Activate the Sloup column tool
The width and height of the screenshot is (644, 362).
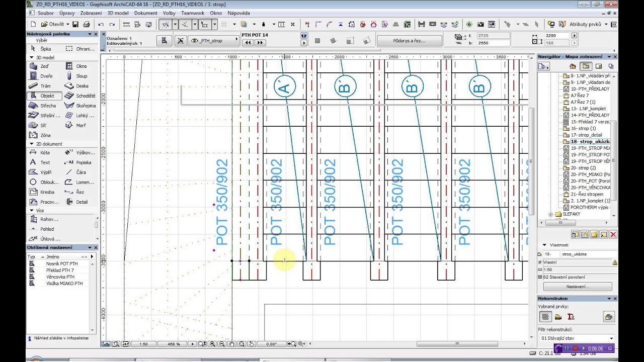(x=77, y=76)
